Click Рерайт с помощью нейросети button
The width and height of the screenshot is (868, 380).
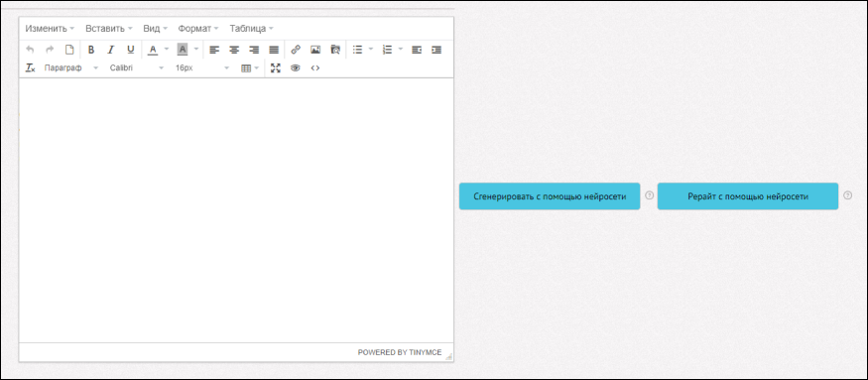(748, 196)
